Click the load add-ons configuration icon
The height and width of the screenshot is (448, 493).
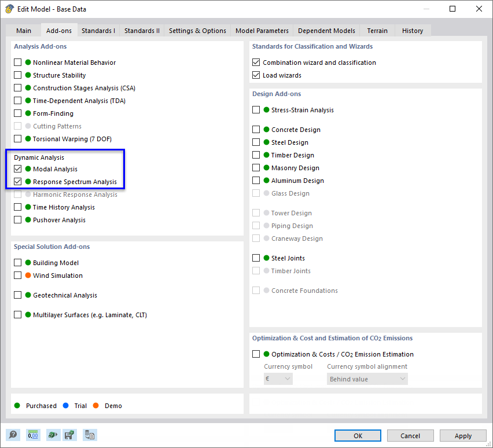click(x=53, y=435)
